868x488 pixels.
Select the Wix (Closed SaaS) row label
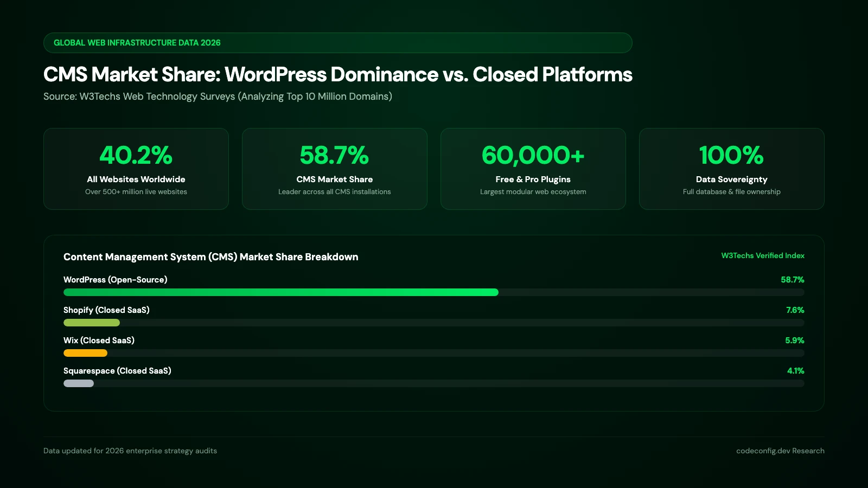click(99, 341)
